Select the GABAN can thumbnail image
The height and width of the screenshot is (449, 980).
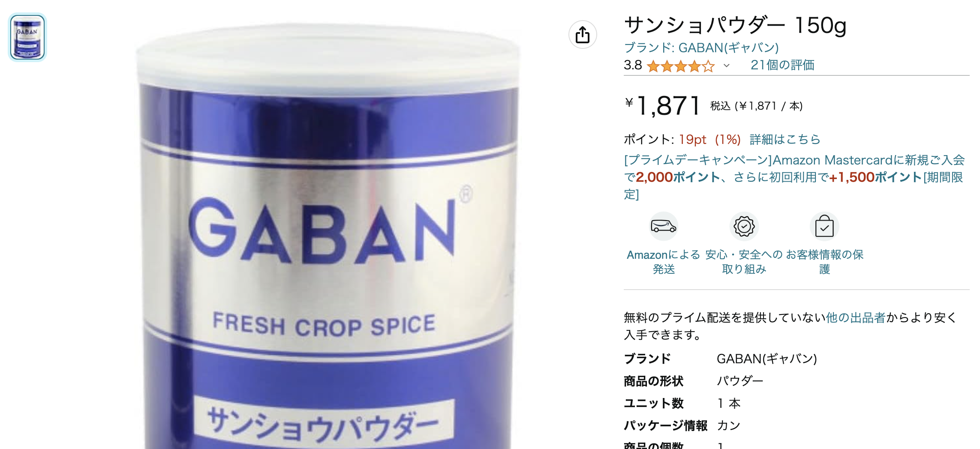point(27,37)
